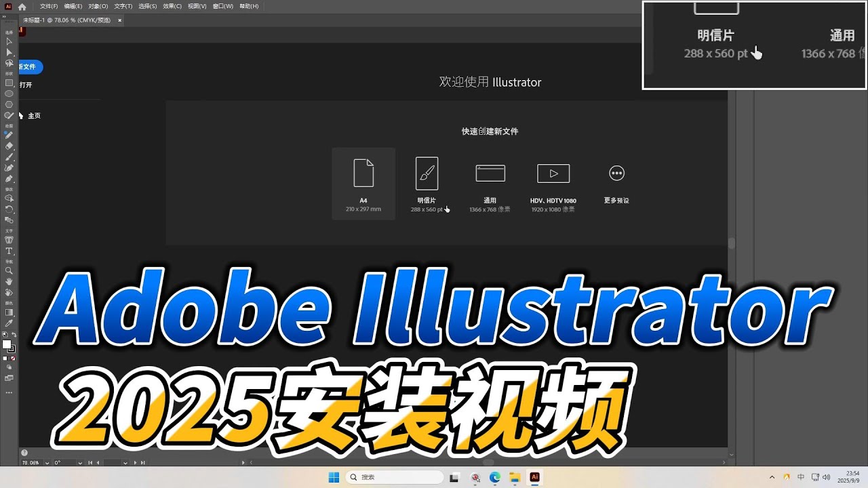The image size is (868, 488).
Task: Set paint to None swatch
Action: point(14,358)
